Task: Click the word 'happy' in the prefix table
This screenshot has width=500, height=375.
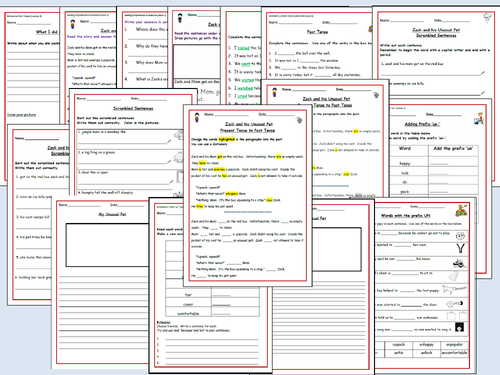Action: [405, 163]
